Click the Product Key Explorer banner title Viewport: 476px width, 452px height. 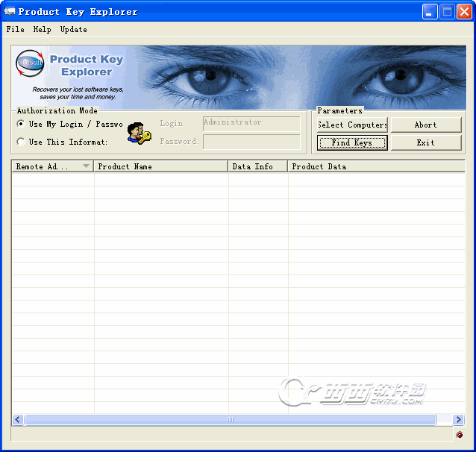coord(87,66)
